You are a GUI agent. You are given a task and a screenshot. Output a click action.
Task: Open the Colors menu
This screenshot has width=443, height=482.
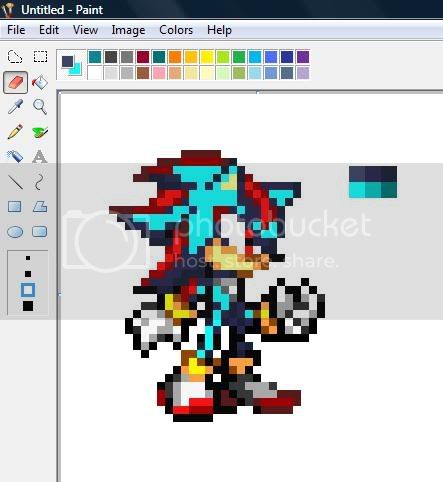pyautogui.click(x=176, y=30)
